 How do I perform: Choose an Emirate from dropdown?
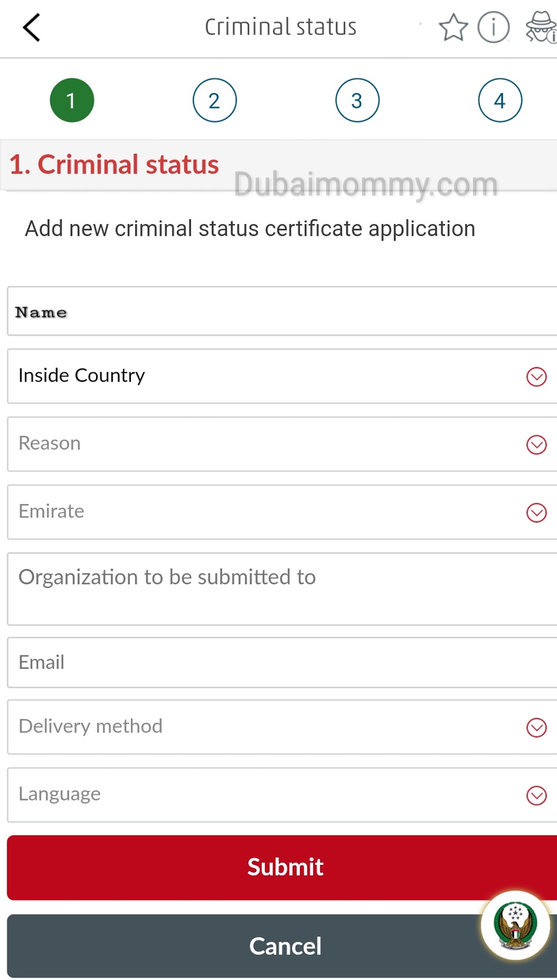[282, 512]
